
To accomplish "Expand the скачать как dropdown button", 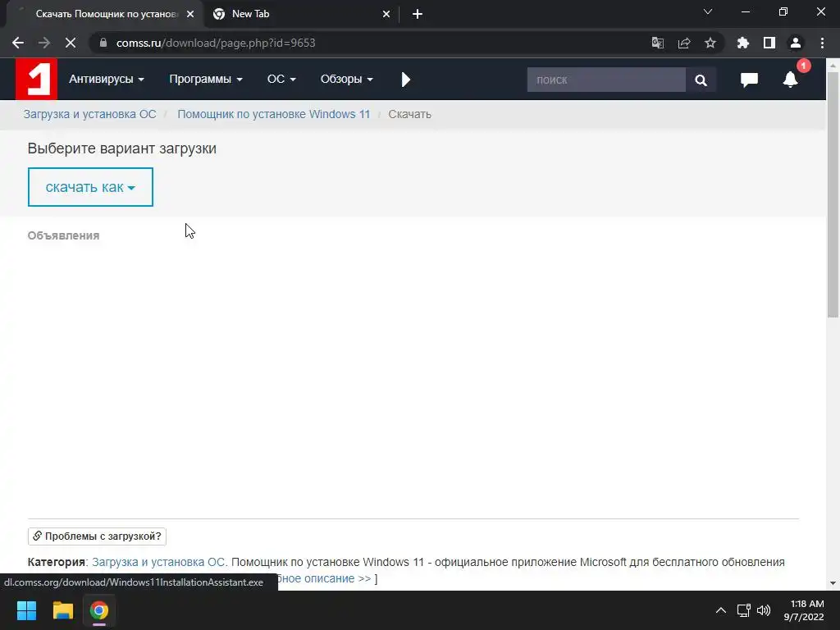I will (x=90, y=187).
